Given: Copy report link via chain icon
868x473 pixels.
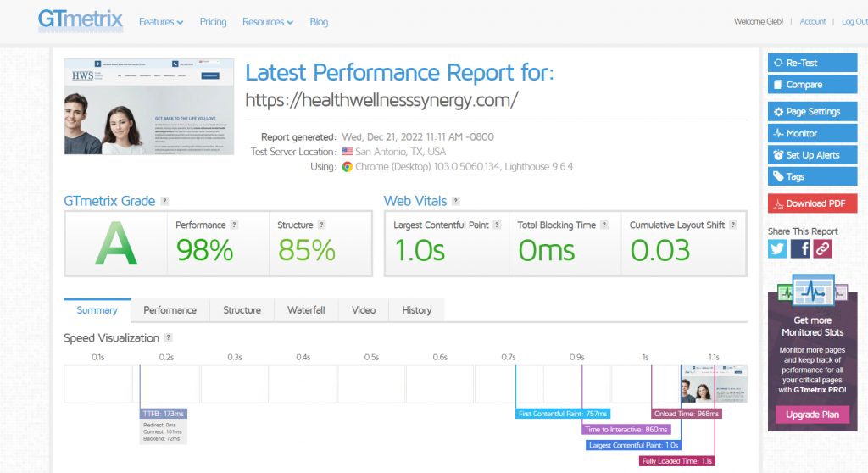Looking at the screenshot, I should (822, 248).
